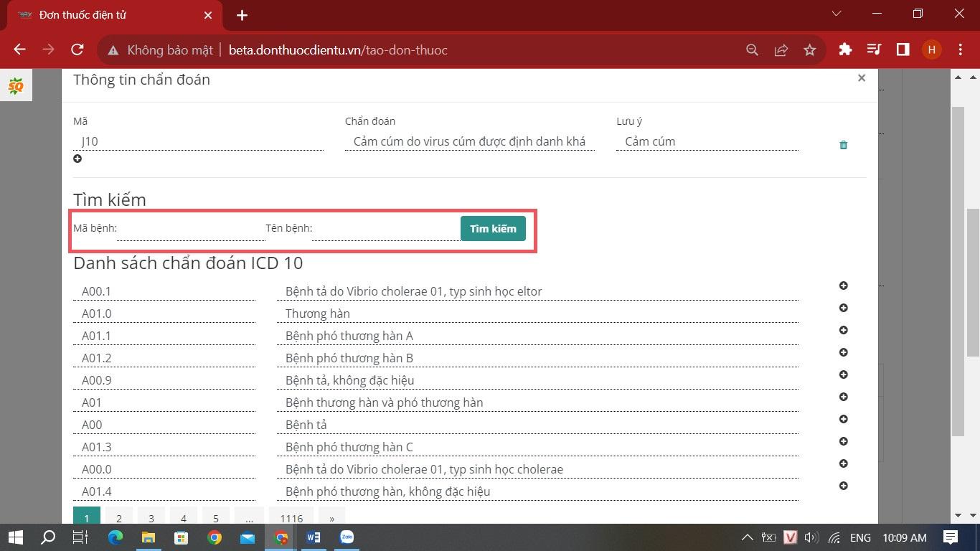
Task: Edit the Mã field containing J10
Action: point(198,141)
